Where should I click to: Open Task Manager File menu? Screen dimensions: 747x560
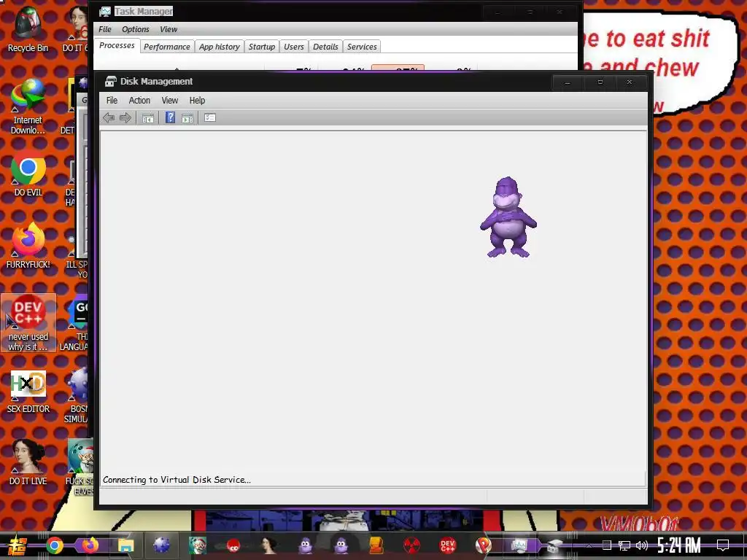click(x=105, y=29)
